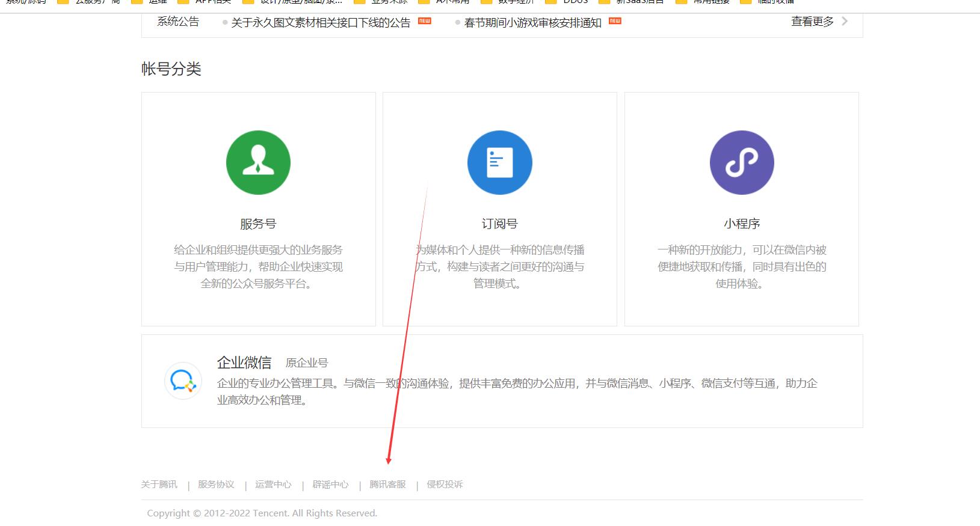This screenshot has height=526, width=980.
Task: Click the chevron arrow beside 查看更多
Action: (845, 21)
